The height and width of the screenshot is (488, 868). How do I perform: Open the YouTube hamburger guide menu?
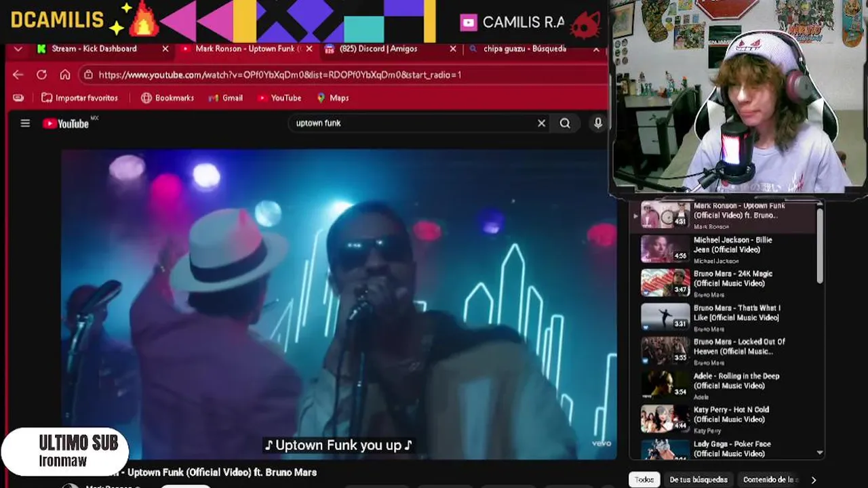pos(25,123)
